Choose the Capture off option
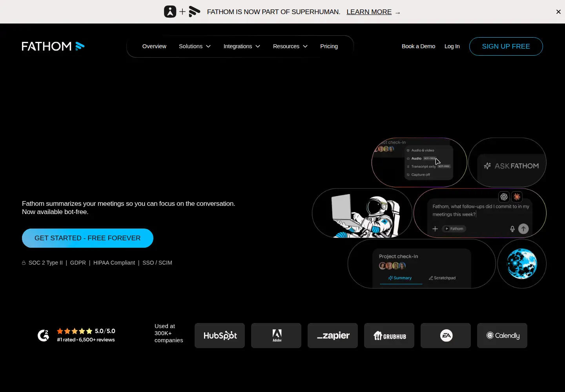565x392 pixels. coord(418,175)
